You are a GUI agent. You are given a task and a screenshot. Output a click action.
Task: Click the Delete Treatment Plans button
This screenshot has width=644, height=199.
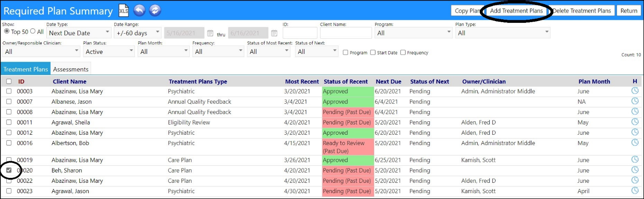coord(581,11)
